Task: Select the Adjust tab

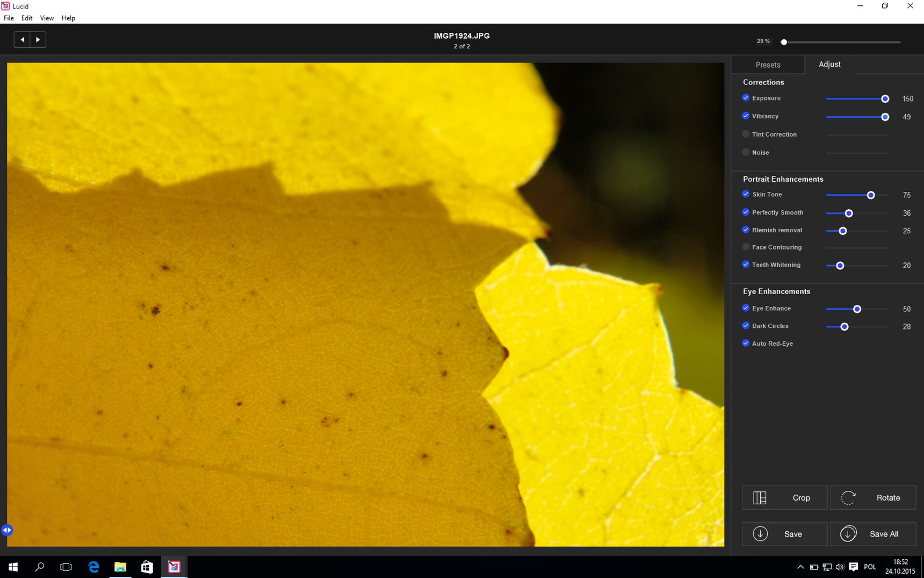Action: pos(829,64)
